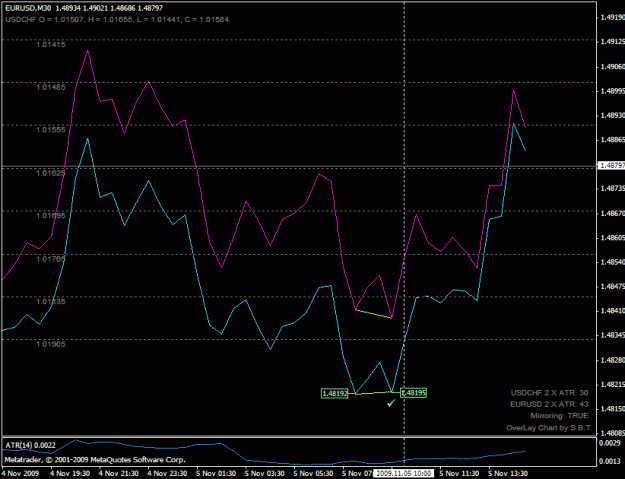
Task: Click the current price marker 1.48797 on the axis
Action: coord(612,165)
